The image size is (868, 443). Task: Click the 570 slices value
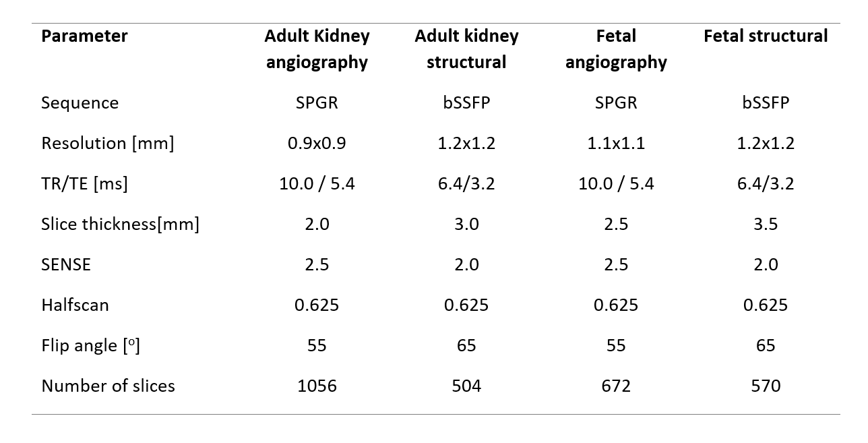(766, 386)
